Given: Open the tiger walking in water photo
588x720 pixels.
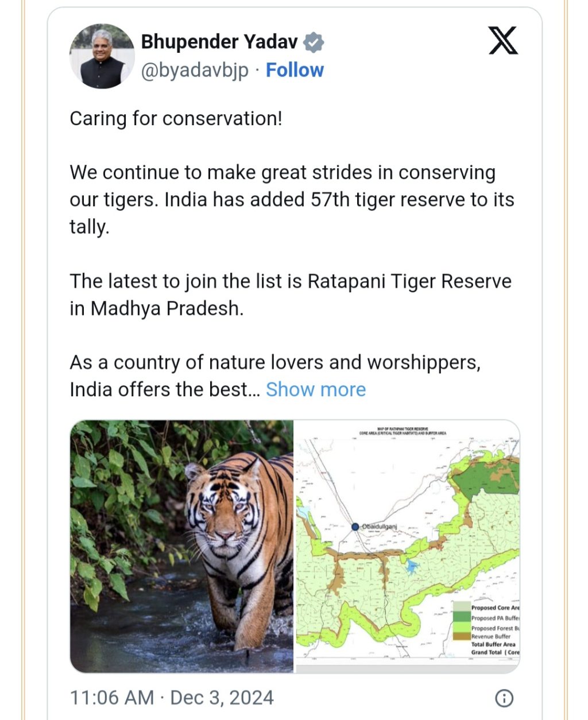Looking at the screenshot, I should [x=181, y=546].
